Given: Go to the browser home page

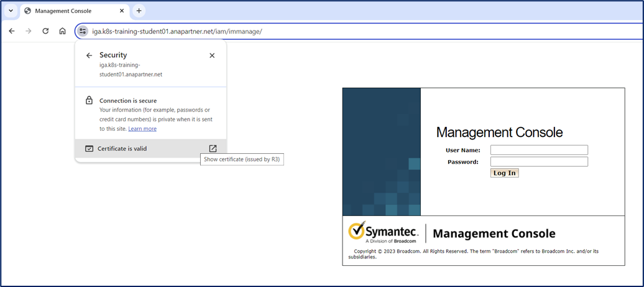Looking at the screenshot, I should (x=62, y=31).
